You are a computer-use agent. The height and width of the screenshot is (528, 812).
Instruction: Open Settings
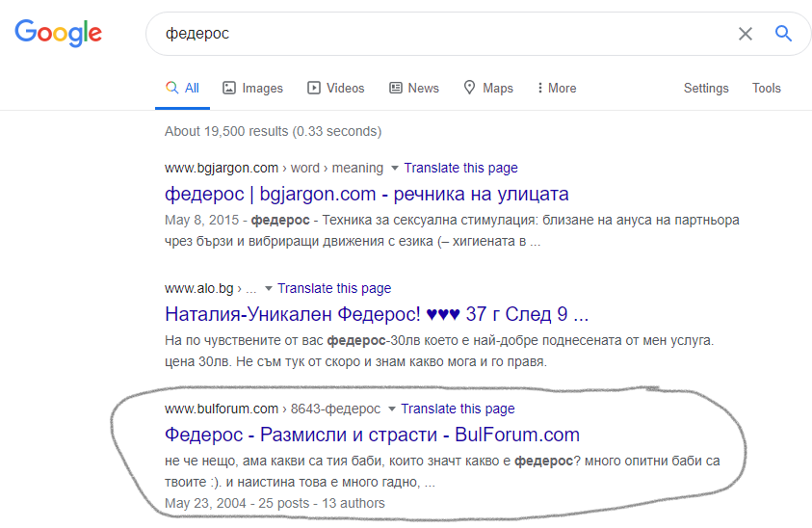pos(706,88)
